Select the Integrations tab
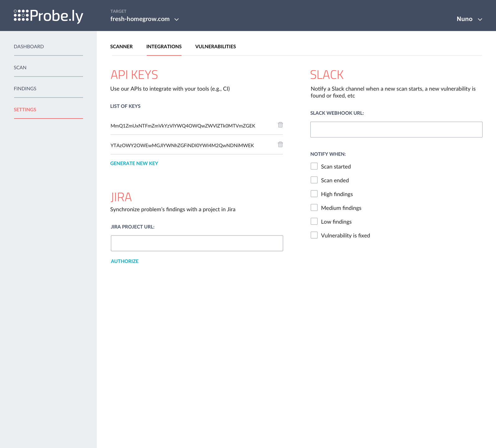Screen dimensions: 496x448 (x=164, y=47)
